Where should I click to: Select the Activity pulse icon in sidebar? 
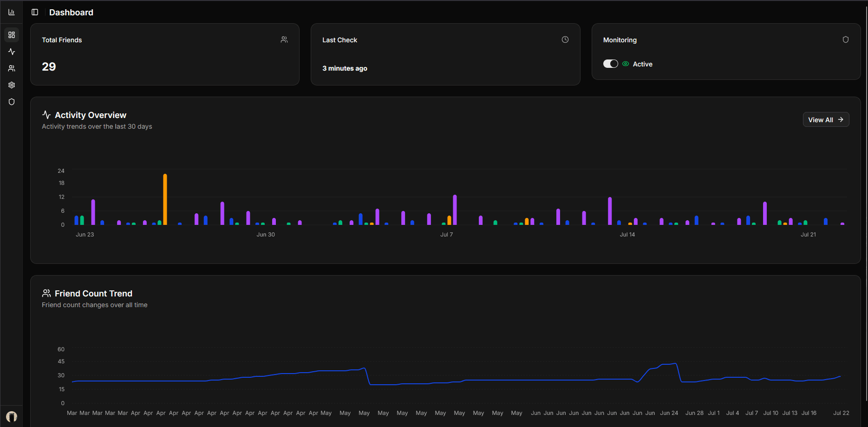[x=12, y=51]
